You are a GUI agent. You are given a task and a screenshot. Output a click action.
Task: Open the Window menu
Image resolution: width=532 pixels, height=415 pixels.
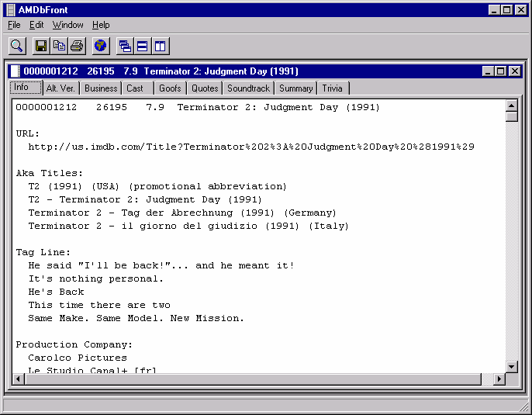click(x=68, y=25)
